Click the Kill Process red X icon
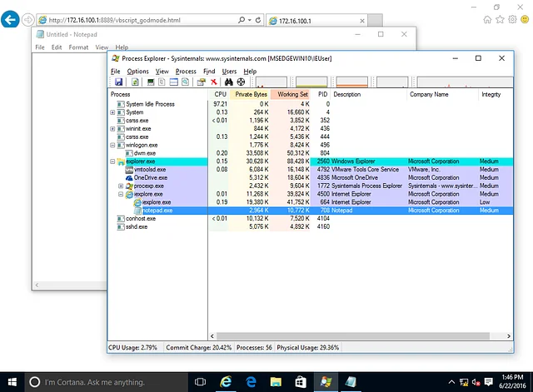This screenshot has width=533, height=392. 214,82
